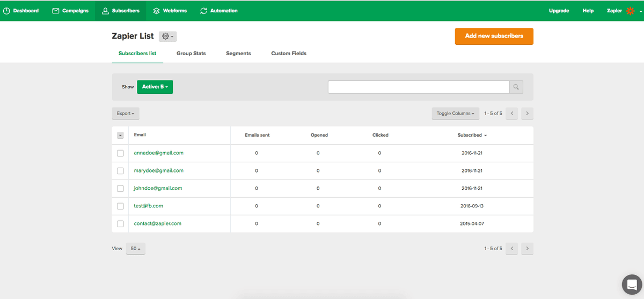Sort by Subscribed column header
Viewport: 644px width, 299px height.
[x=472, y=135]
